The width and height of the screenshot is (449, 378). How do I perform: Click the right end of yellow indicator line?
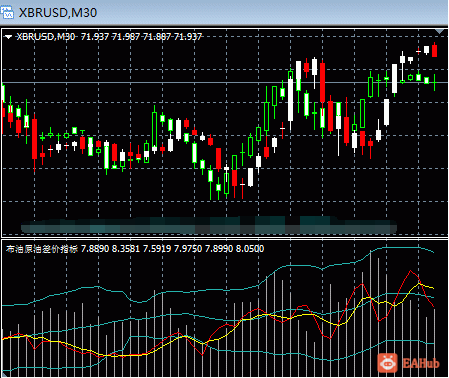point(433,288)
